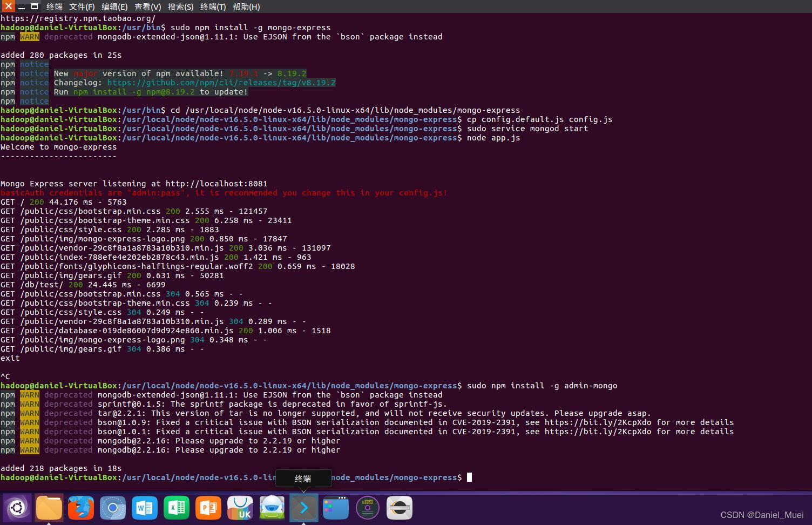Minimize the terminal window
This screenshot has height=525, width=812.
coord(22,6)
